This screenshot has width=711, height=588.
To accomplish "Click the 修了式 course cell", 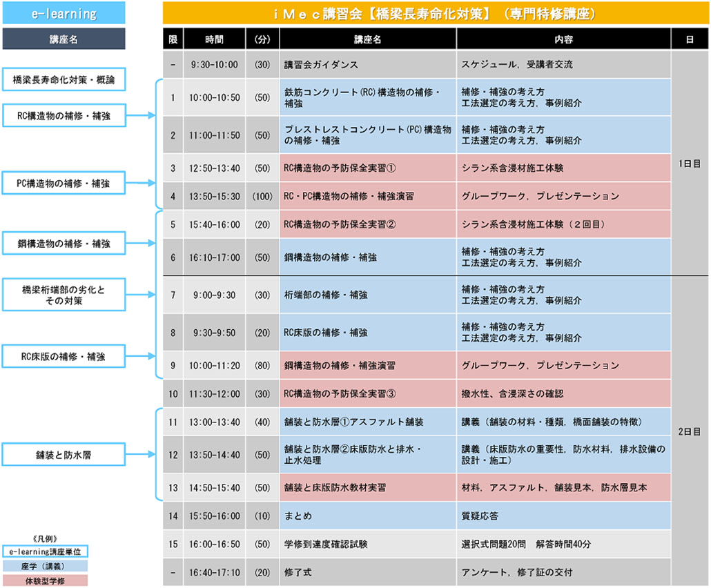I will [x=367, y=572].
